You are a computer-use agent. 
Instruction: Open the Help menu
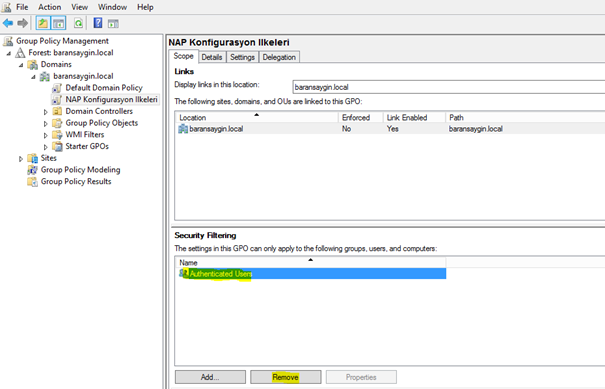[145, 7]
